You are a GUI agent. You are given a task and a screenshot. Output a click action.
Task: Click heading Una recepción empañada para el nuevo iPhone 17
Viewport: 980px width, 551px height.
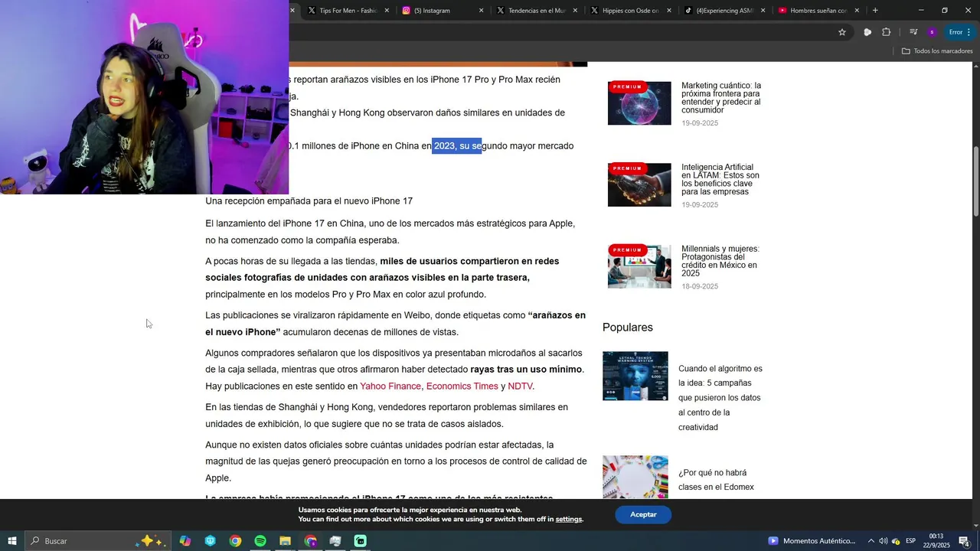[x=309, y=201]
